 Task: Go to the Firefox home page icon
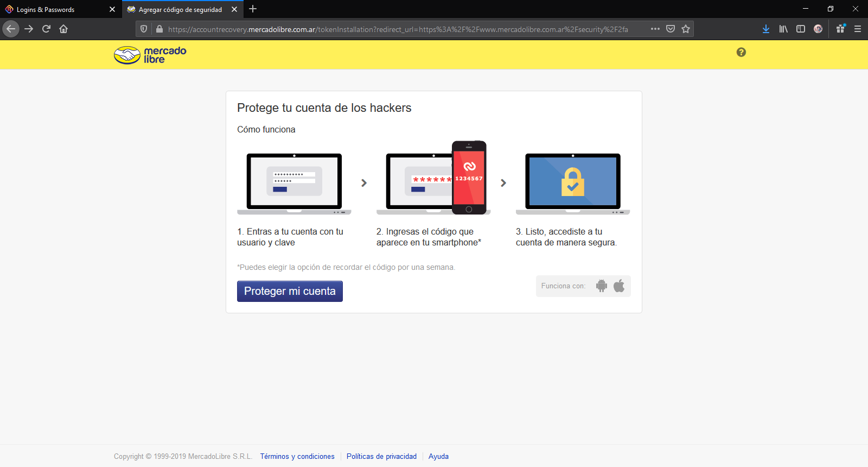pos(63,29)
